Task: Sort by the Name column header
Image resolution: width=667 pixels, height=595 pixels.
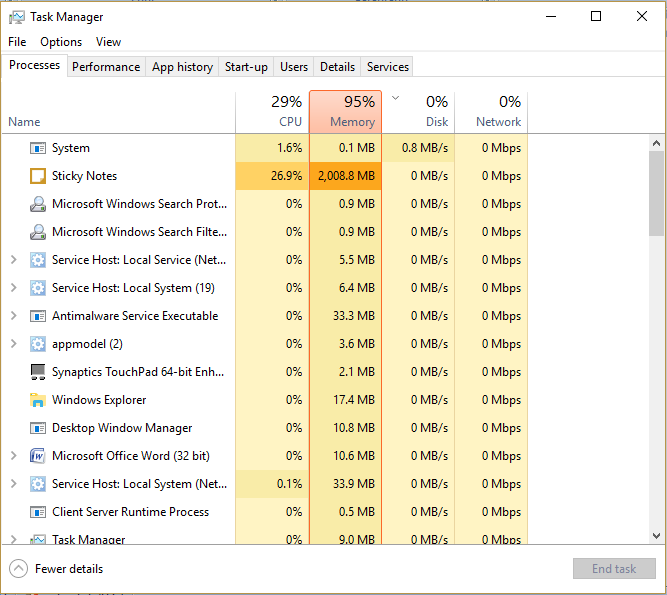Action: (x=118, y=112)
